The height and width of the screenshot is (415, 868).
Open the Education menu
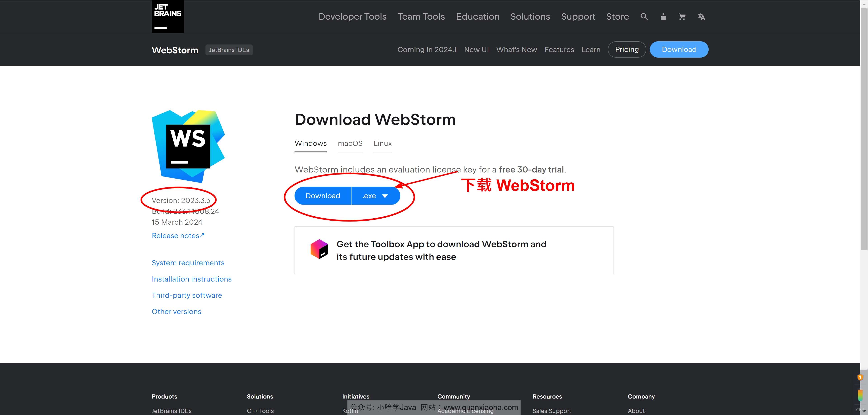[x=477, y=16]
